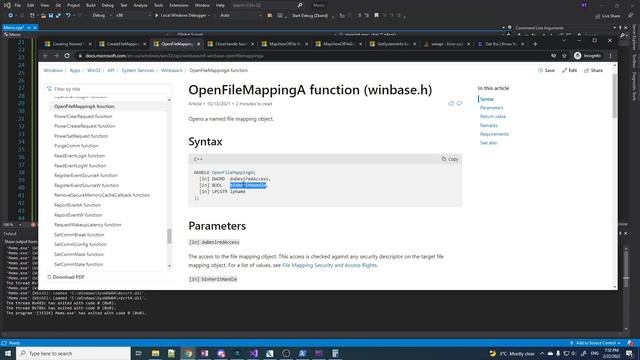
Task: Follow the Win32 breadcrumb link
Action: [x=93, y=70]
